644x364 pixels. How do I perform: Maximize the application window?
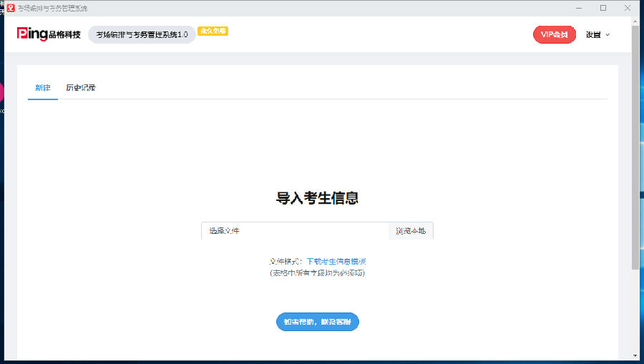(603, 8)
